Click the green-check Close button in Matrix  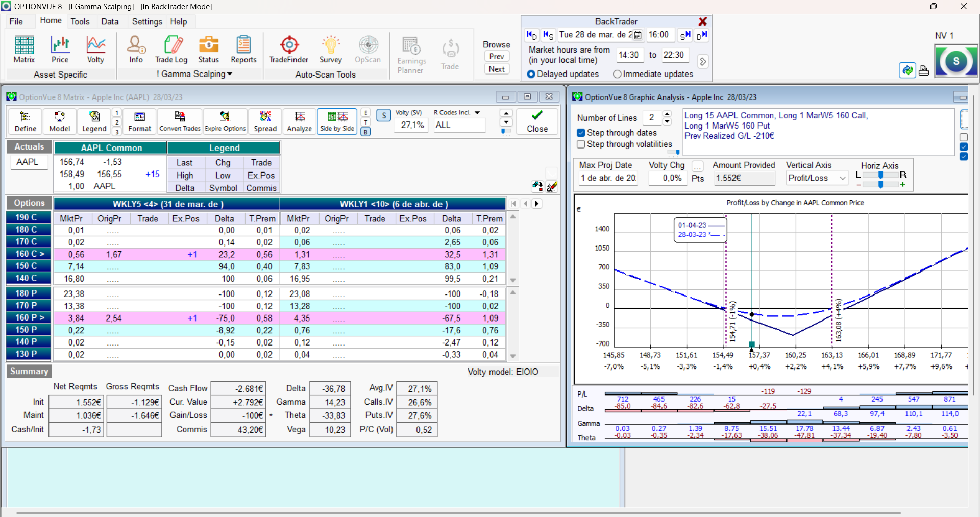(537, 121)
